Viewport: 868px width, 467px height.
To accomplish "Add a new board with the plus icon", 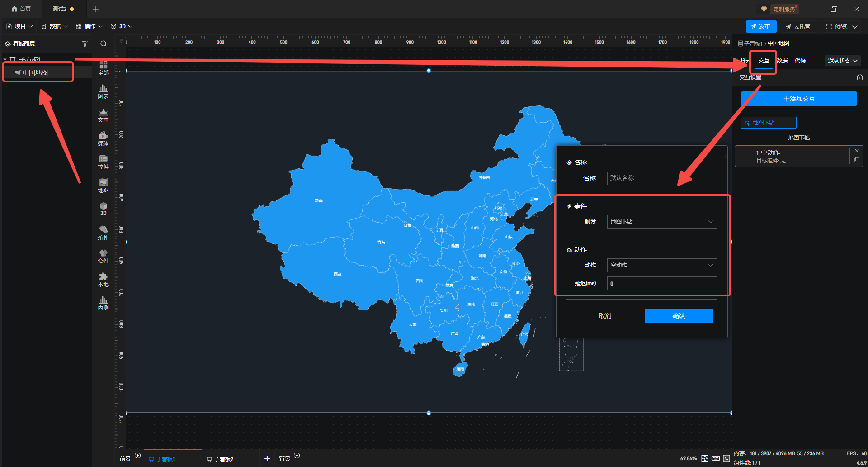I will click(267, 458).
